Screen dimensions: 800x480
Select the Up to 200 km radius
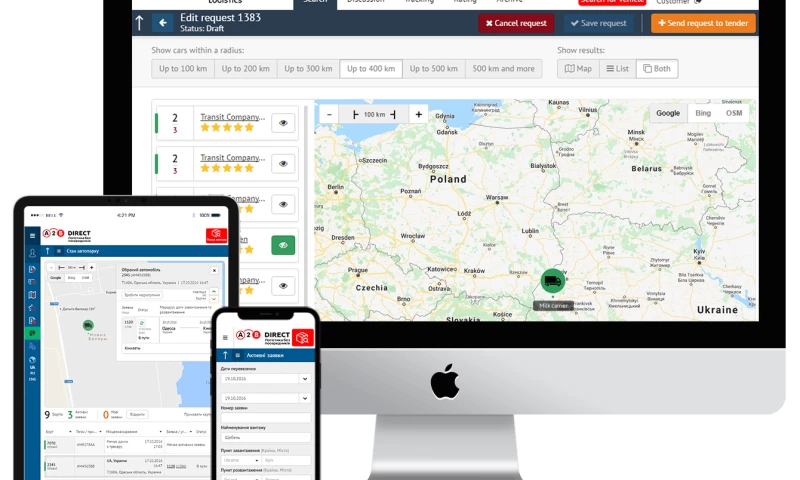(x=245, y=69)
